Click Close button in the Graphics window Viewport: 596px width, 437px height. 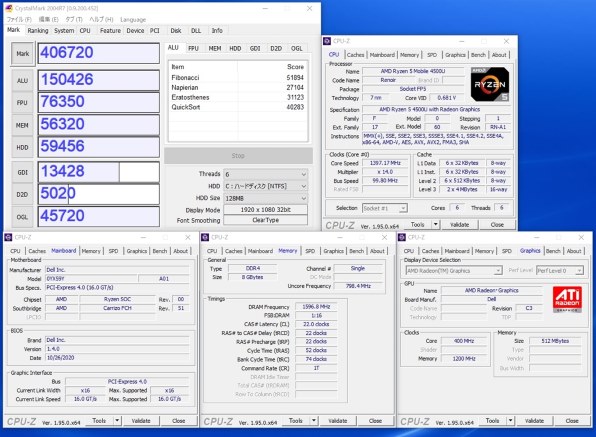tap(572, 421)
